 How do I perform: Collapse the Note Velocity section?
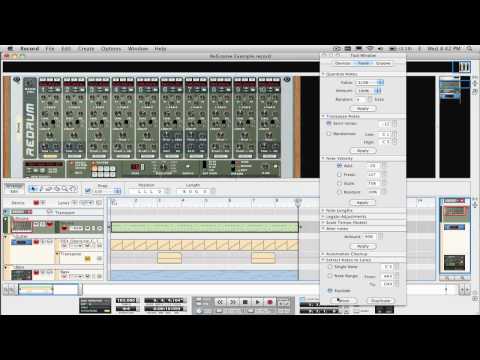(x=323, y=158)
